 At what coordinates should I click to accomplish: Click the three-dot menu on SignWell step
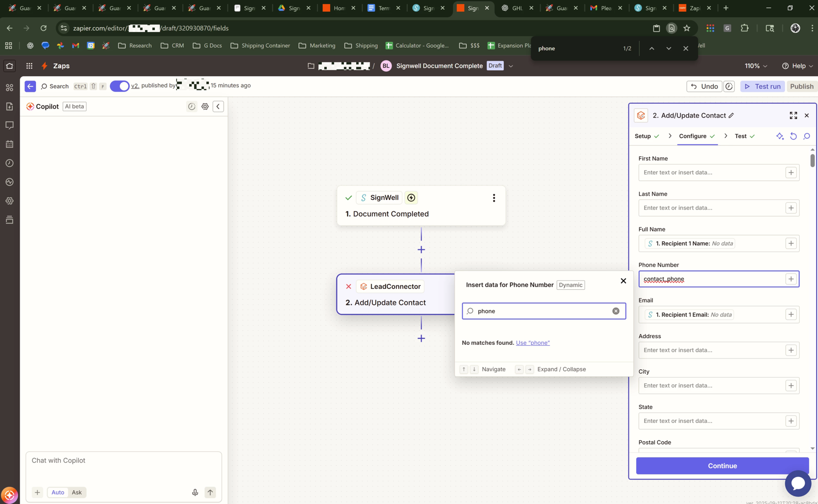pyautogui.click(x=494, y=197)
